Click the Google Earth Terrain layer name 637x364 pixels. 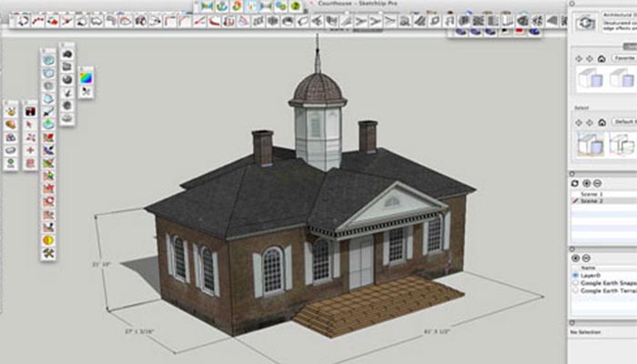pyautogui.click(x=609, y=291)
